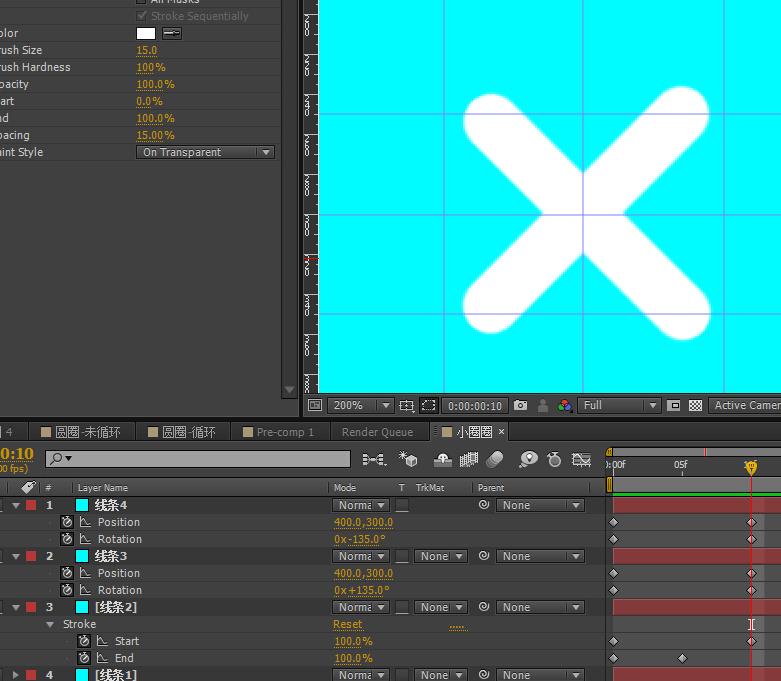Viewport: 781px width, 681px height.
Task: Click the effect controls scroll down arrow
Action: 289,390
